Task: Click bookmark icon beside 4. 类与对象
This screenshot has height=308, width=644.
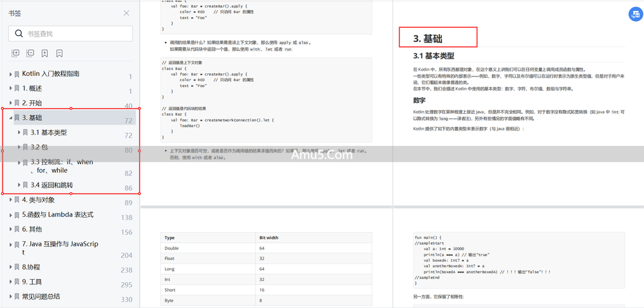Action: pyautogui.click(x=17, y=200)
